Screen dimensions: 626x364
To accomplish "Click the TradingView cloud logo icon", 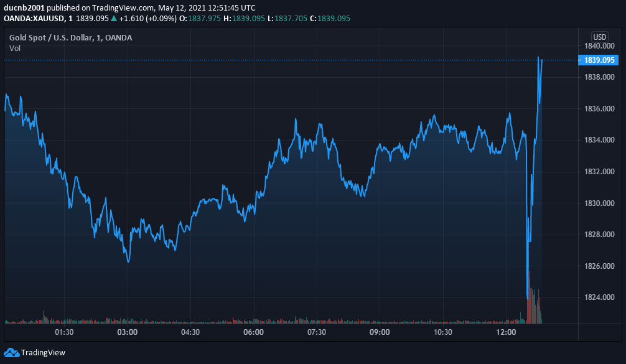I will coord(12,352).
